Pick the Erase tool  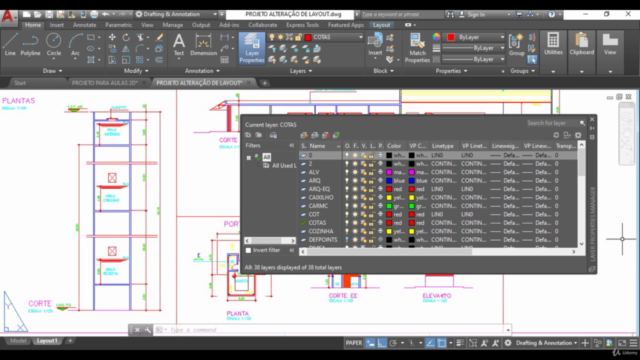(x=159, y=38)
